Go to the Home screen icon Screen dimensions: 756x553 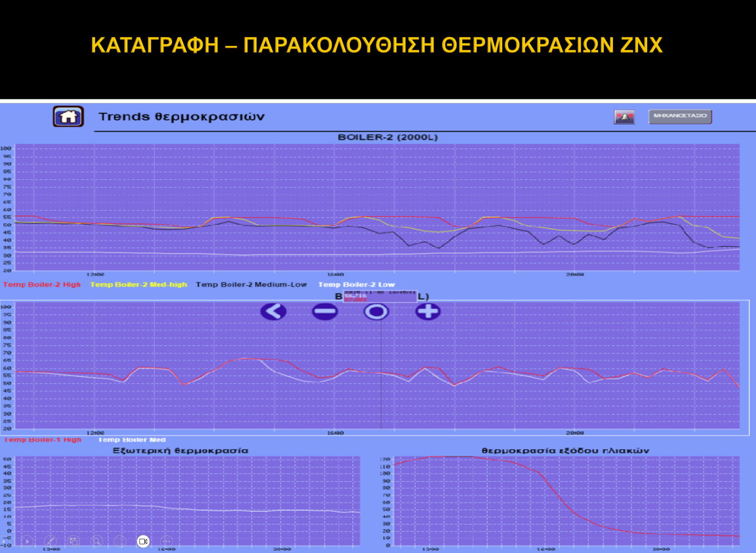tap(68, 117)
